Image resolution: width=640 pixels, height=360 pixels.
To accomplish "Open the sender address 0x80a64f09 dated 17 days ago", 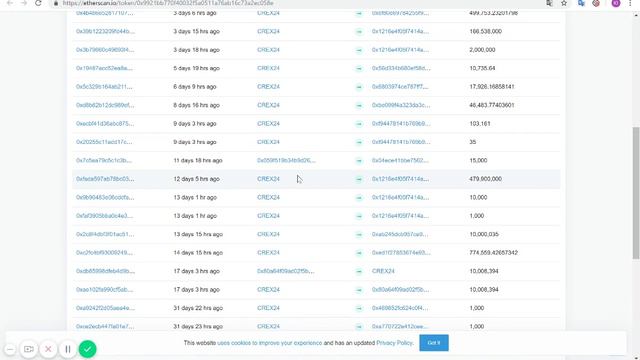I will pyautogui.click(x=286, y=271).
